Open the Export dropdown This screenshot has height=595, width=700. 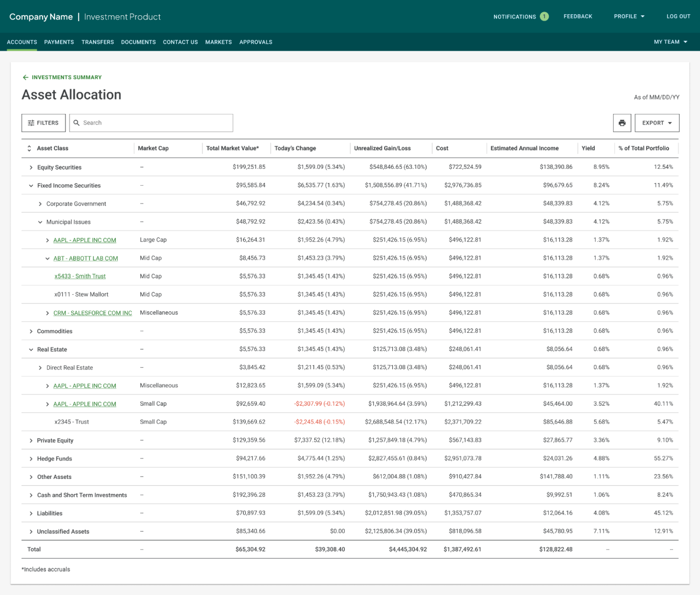click(x=657, y=123)
